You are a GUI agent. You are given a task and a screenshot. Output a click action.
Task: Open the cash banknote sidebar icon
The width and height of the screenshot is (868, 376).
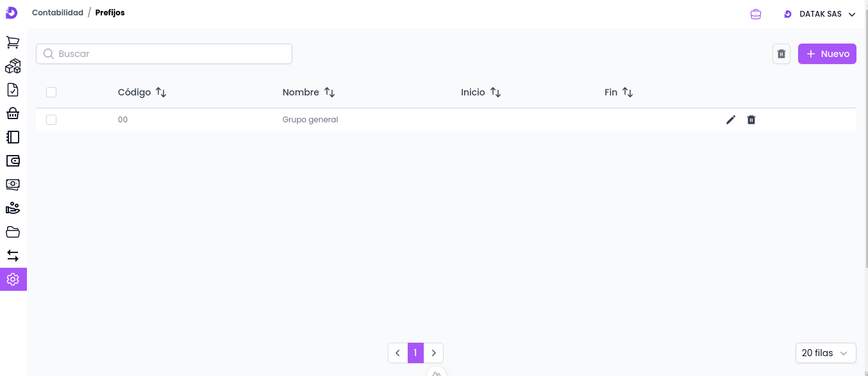coord(13,184)
